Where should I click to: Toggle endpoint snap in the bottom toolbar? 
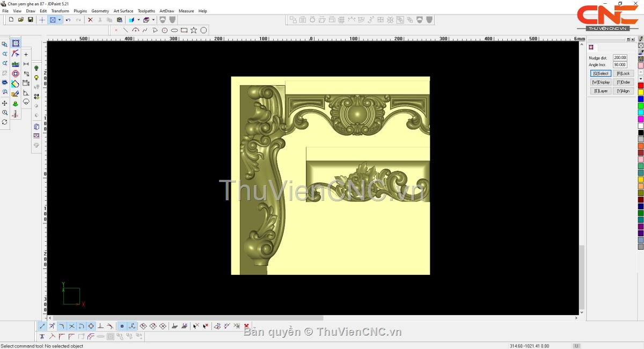coord(42,326)
